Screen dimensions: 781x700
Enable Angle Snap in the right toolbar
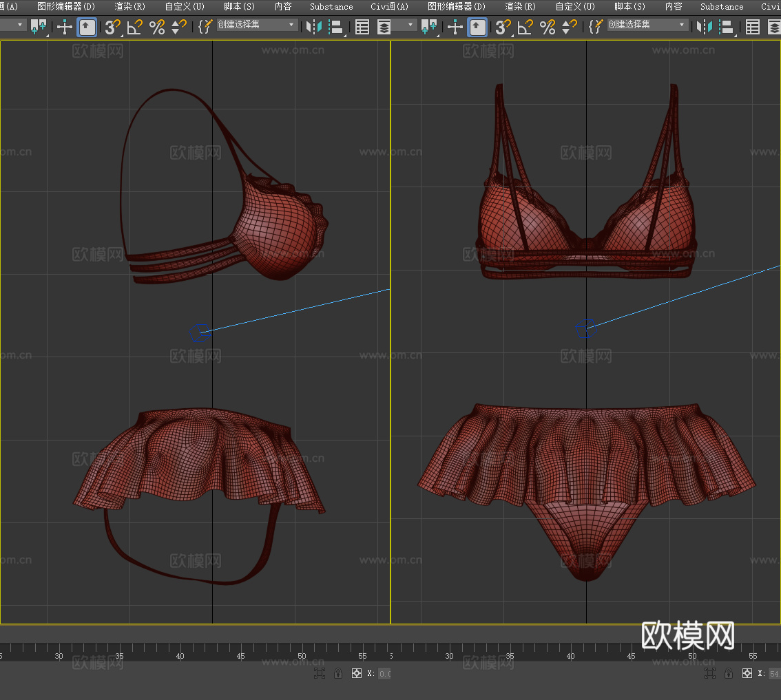pyautogui.click(x=525, y=27)
